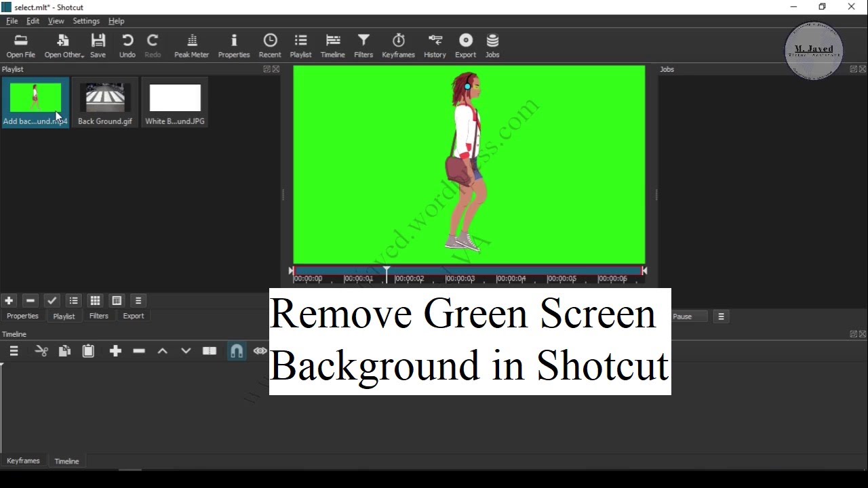Click the Open File toolbar icon
Viewport: 868px width, 488px height.
tap(20, 45)
